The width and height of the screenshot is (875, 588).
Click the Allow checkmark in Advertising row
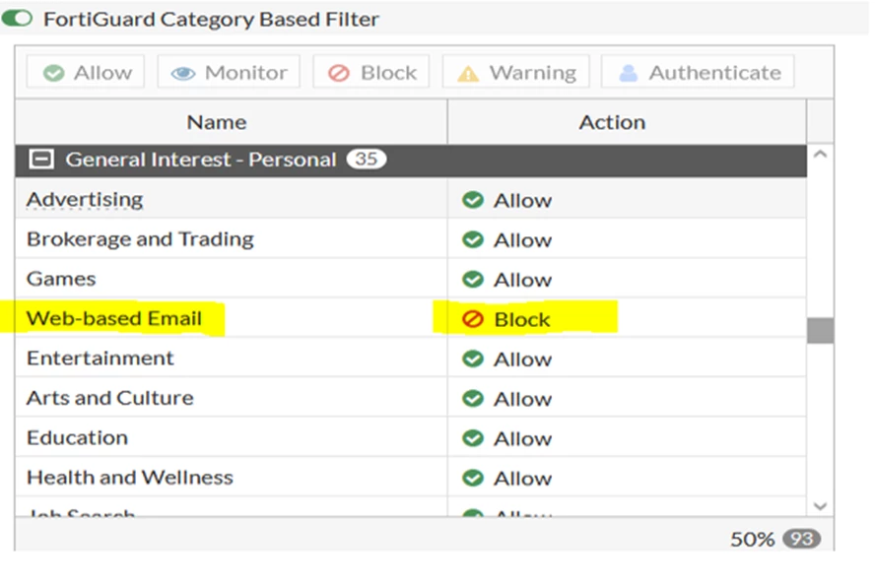[473, 200]
